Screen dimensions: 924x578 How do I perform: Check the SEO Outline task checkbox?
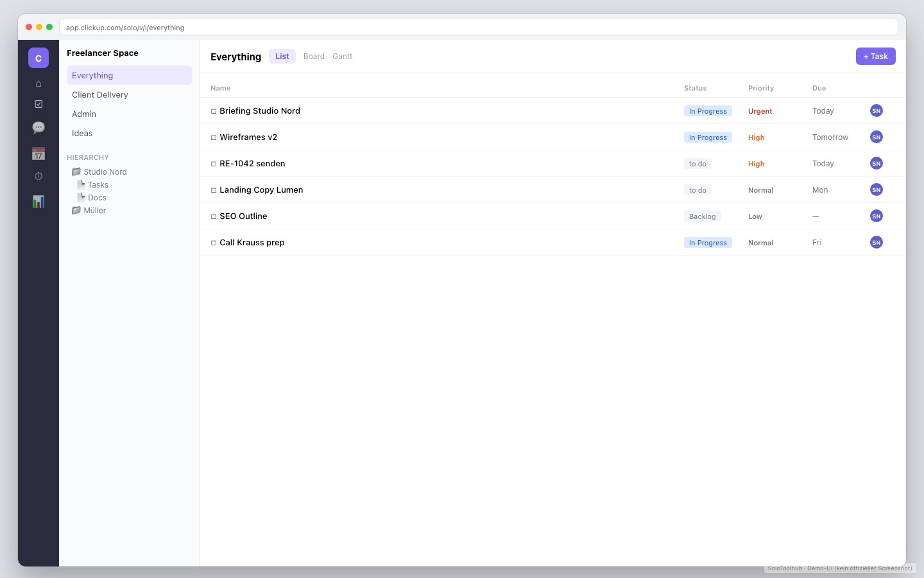[x=214, y=216]
